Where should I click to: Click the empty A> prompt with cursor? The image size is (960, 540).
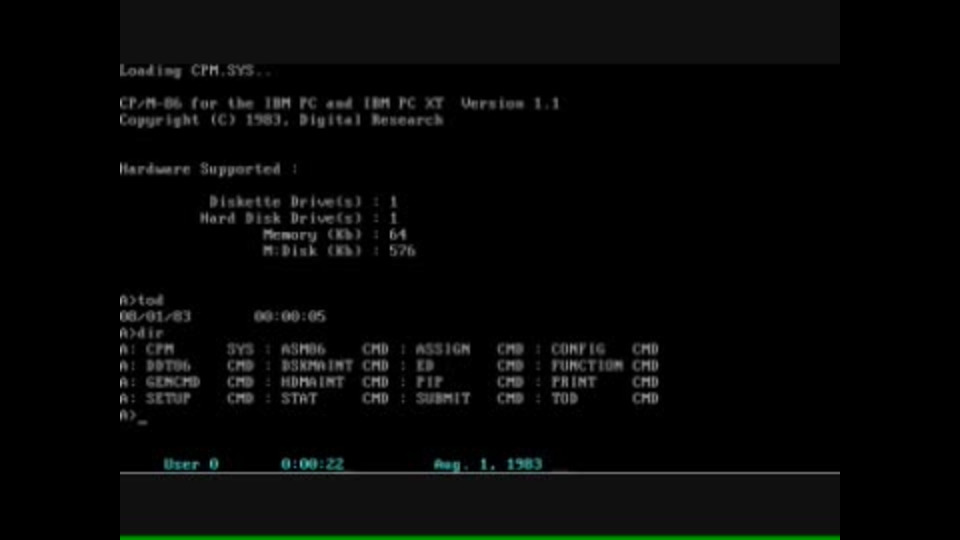[133, 416]
